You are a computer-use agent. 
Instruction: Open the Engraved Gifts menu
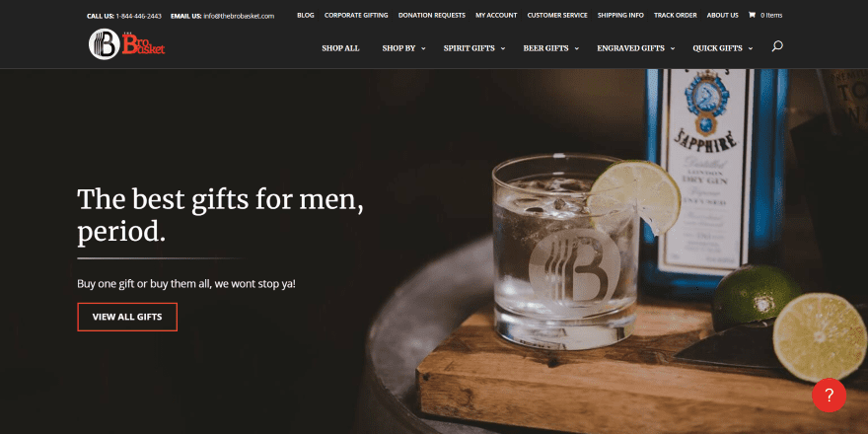[x=635, y=48]
